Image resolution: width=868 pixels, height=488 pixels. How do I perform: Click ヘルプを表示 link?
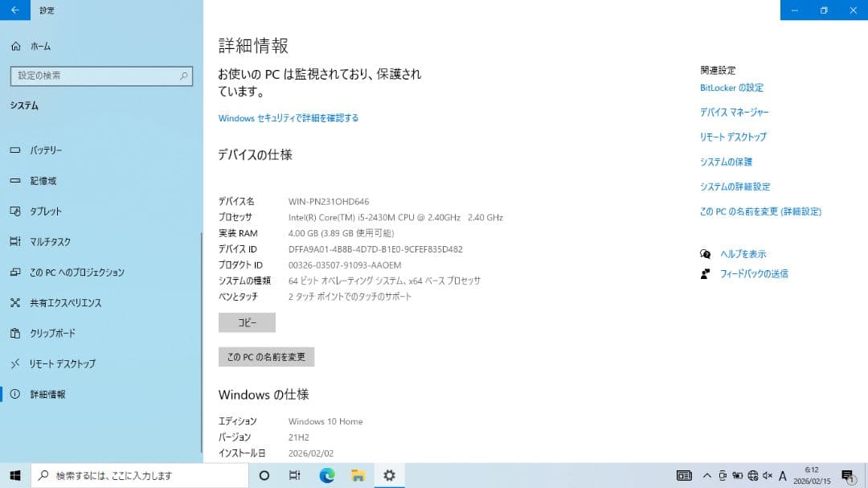tap(743, 254)
